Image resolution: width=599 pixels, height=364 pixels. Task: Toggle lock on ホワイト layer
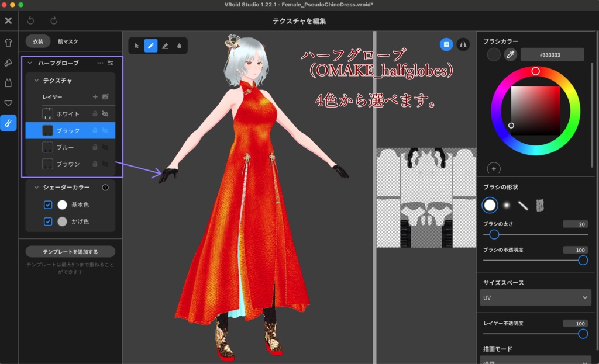tap(95, 114)
